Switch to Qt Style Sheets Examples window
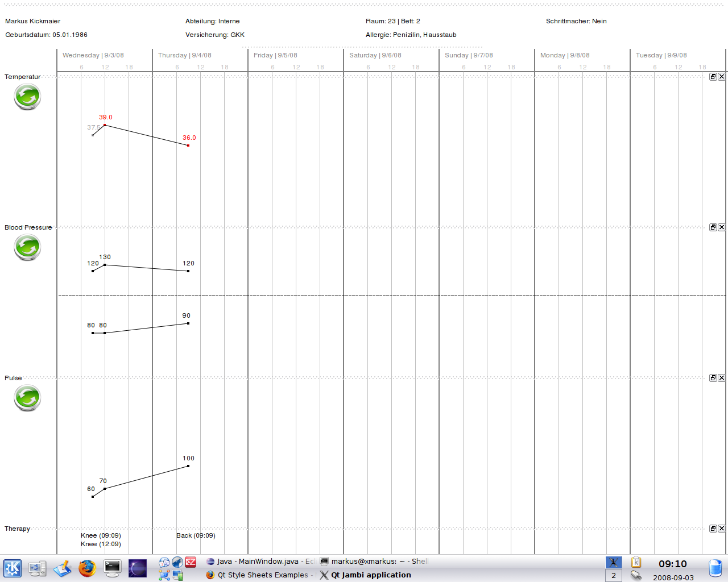Viewport: 728px width, 582px height. 260,575
